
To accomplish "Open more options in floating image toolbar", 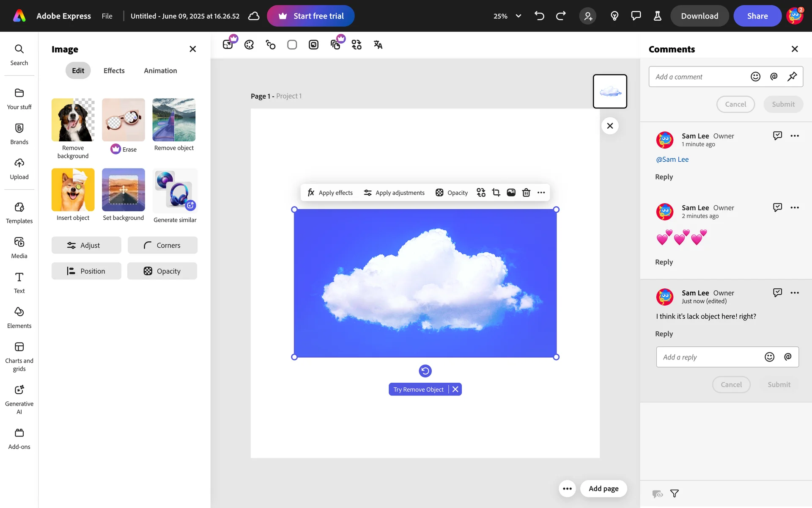I will (x=541, y=193).
